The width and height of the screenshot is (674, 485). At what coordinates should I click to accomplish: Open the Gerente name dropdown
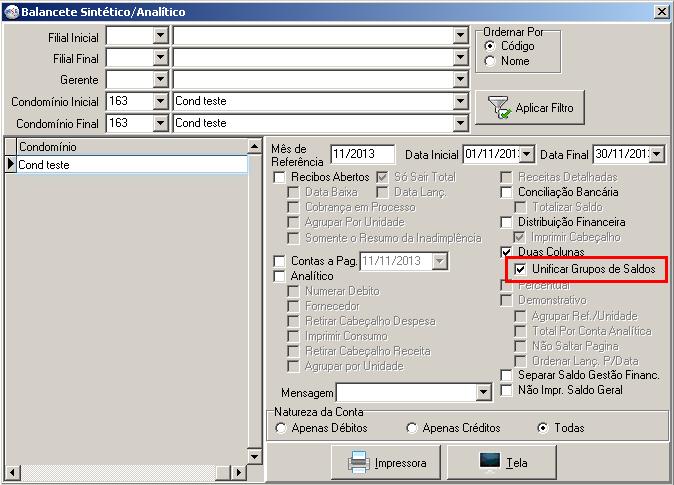[x=460, y=79]
